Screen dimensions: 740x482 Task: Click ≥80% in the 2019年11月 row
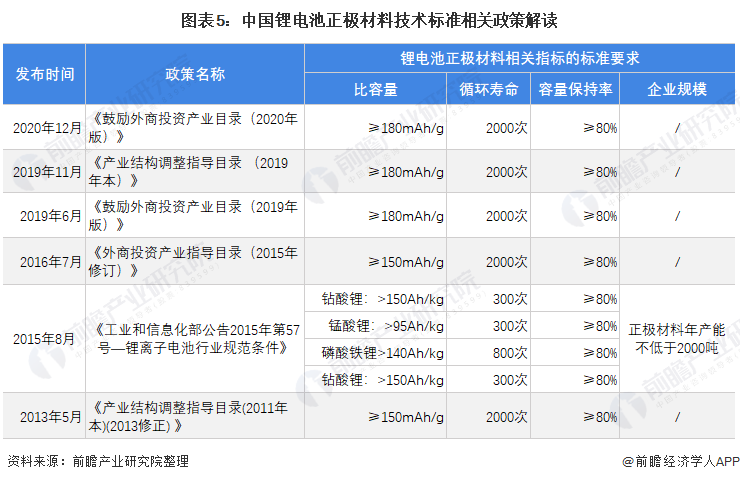600,172
